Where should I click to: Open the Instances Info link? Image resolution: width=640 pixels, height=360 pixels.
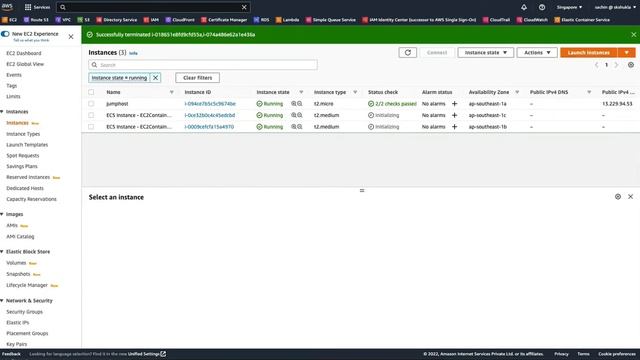[133, 53]
